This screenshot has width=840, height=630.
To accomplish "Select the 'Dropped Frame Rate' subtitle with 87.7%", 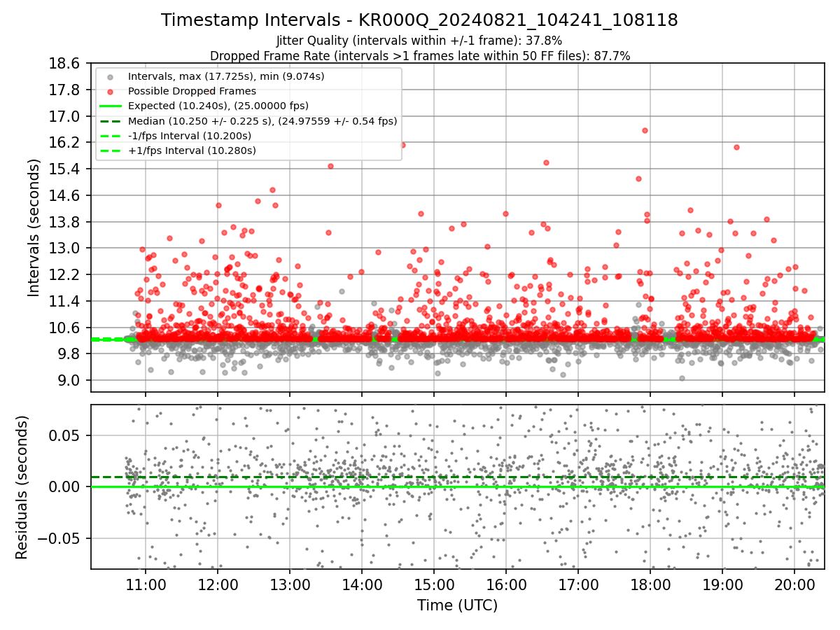I will pyautogui.click(x=419, y=56).
